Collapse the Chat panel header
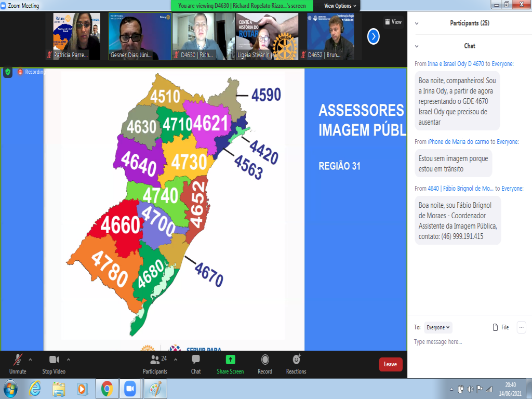532x399 pixels. tap(417, 46)
